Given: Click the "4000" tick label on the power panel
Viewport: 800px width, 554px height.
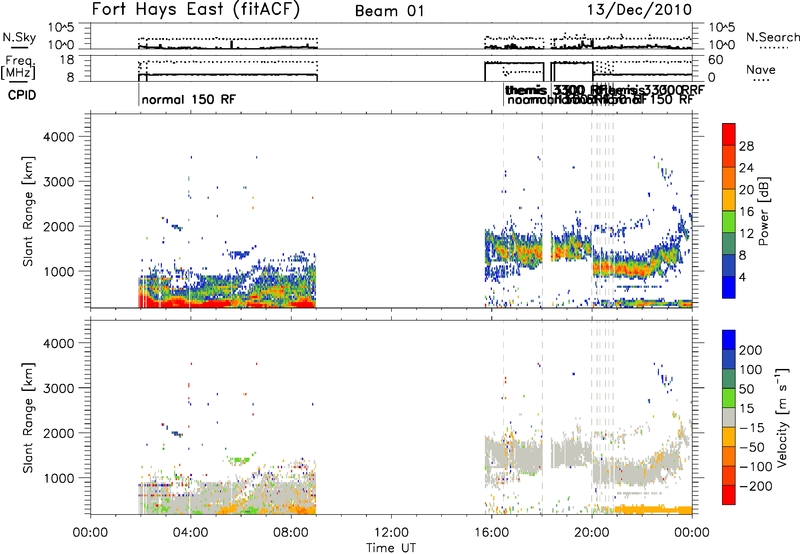Looking at the screenshot, I should point(59,137).
